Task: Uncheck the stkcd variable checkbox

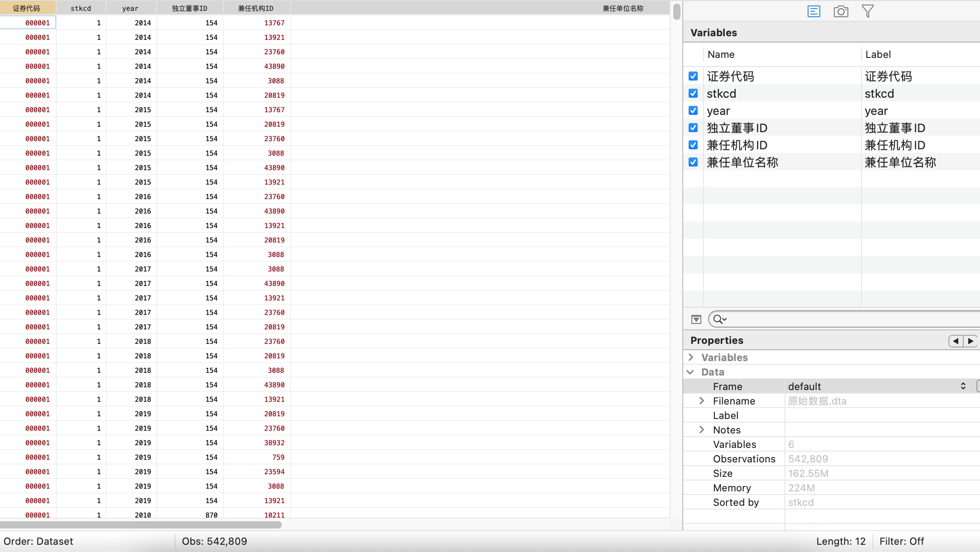Action: pyautogui.click(x=693, y=93)
